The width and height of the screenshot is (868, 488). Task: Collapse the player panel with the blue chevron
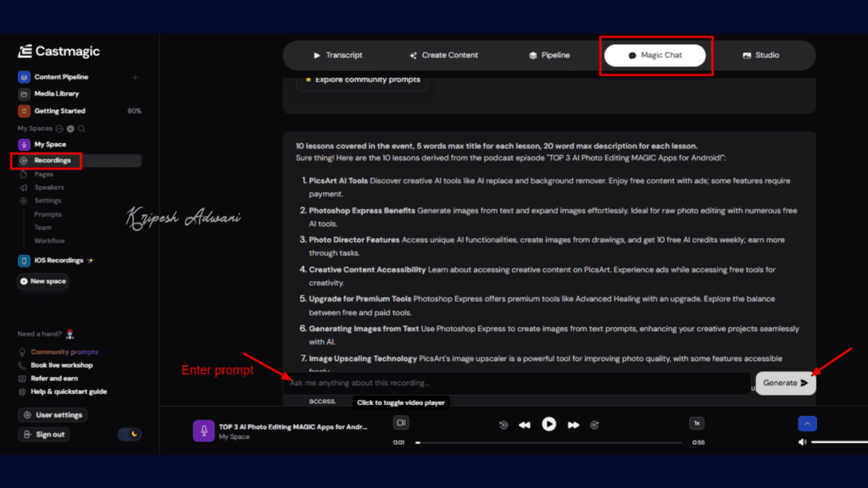[807, 423]
